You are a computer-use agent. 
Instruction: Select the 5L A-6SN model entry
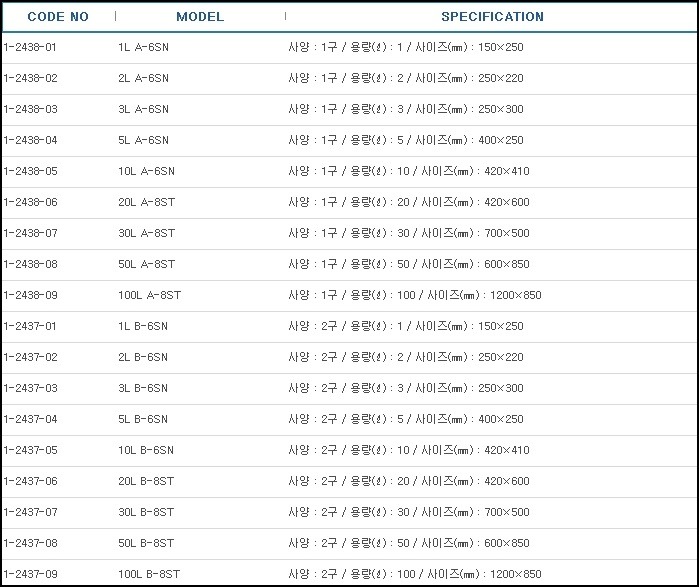(x=144, y=140)
